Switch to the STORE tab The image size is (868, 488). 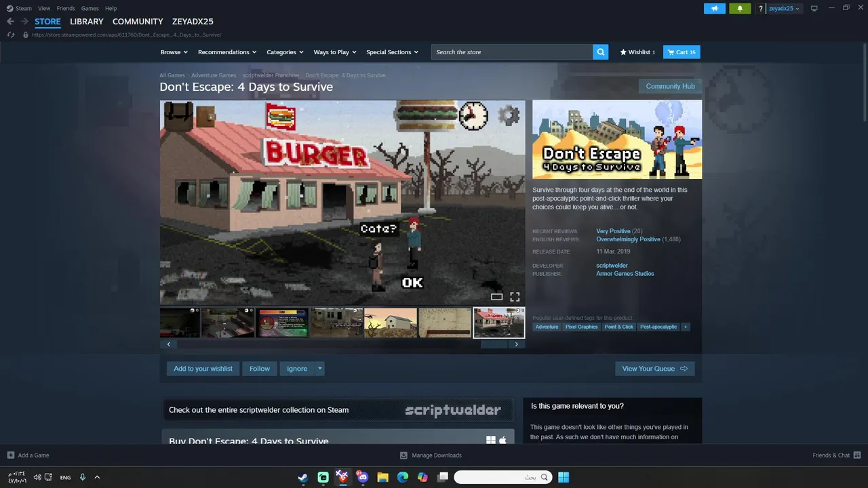(47, 22)
